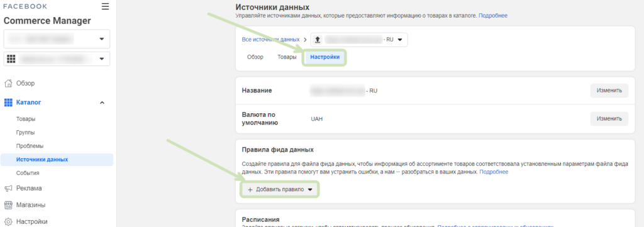Image resolution: width=644 pixels, height=227 pixels.
Task: Click the UAH currency value
Action: (x=317, y=119)
